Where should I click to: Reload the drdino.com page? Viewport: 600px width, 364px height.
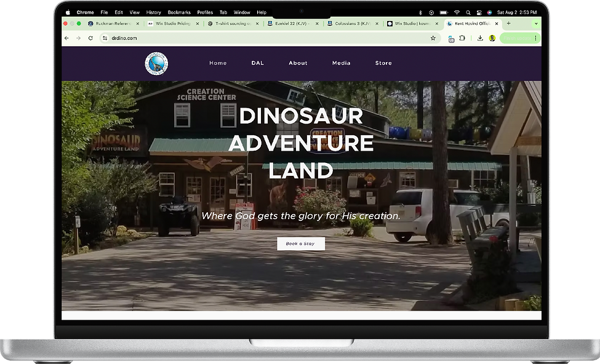[90, 38]
